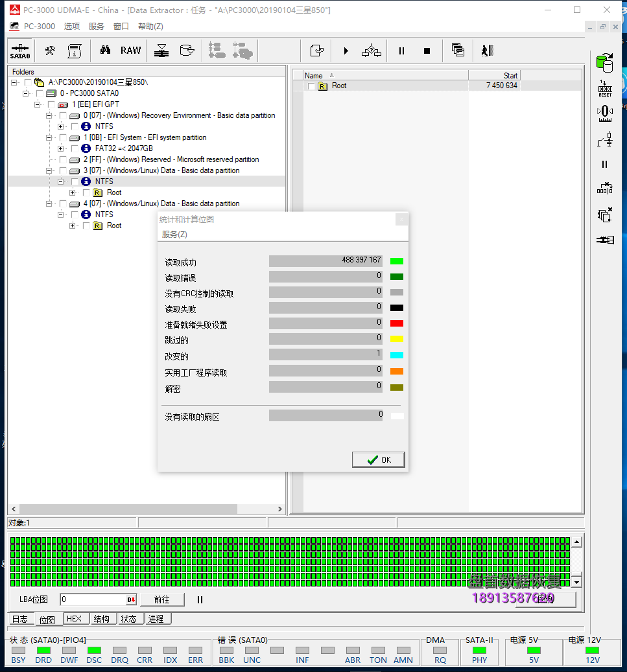Open the 服务 menu in menu bar
The width and height of the screenshot is (627, 672).
click(x=96, y=27)
